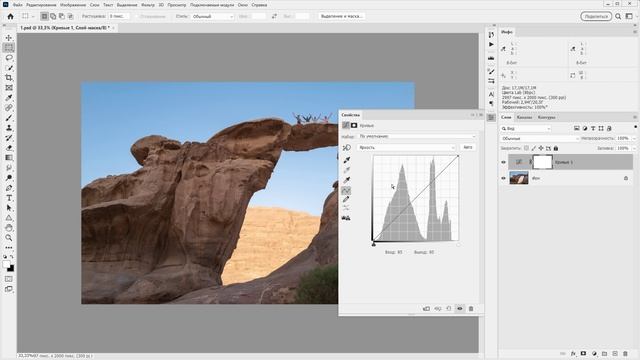Delete layer with Layers panel trash icon
Viewport: 640px width, 360px height.
pyautogui.click(x=625, y=353)
